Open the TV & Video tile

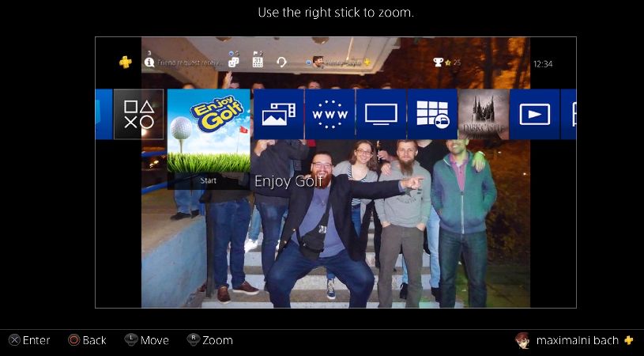[381, 114]
